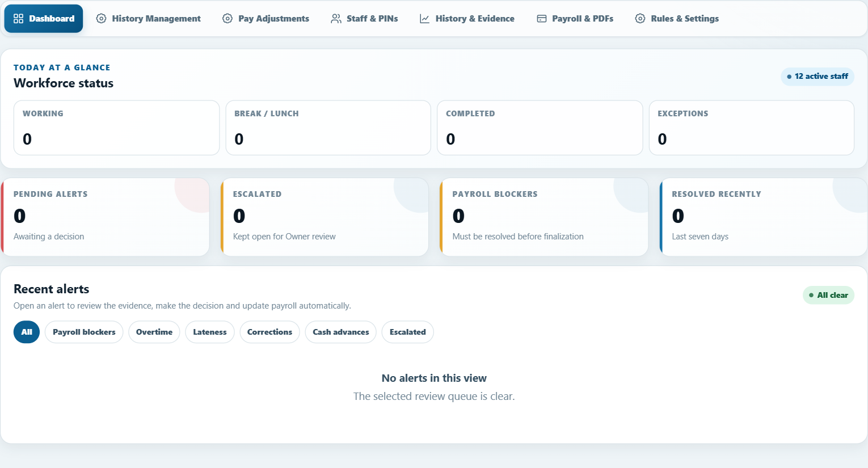Viewport: 868px width, 468px height.
Task: Click 'No alerts in this view' text
Action: point(434,378)
